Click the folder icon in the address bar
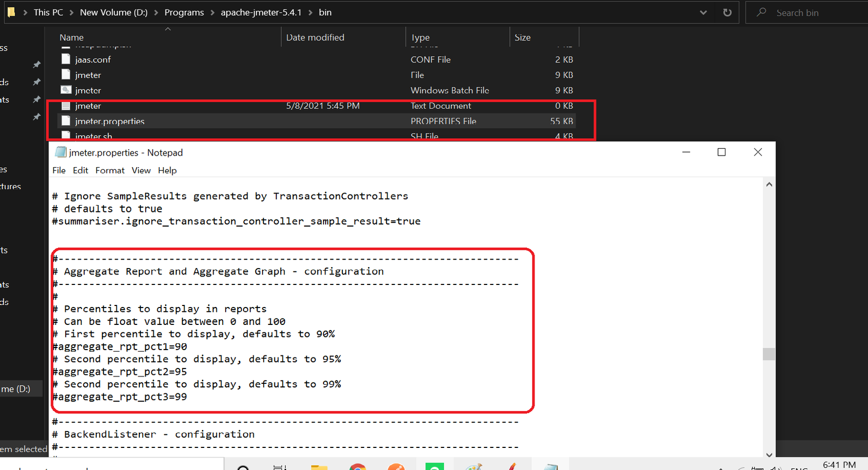The height and width of the screenshot is (470, 868). pos(11,12)
